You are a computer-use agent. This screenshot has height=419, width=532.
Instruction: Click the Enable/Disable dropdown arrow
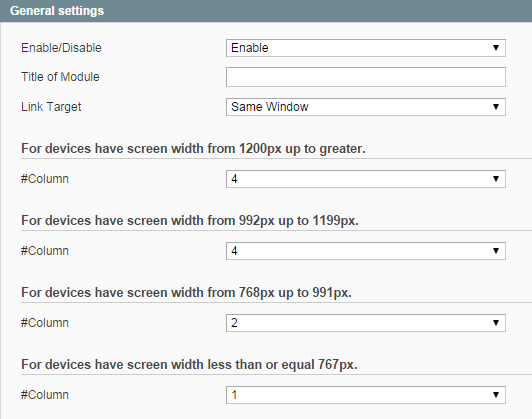[496, 48]
